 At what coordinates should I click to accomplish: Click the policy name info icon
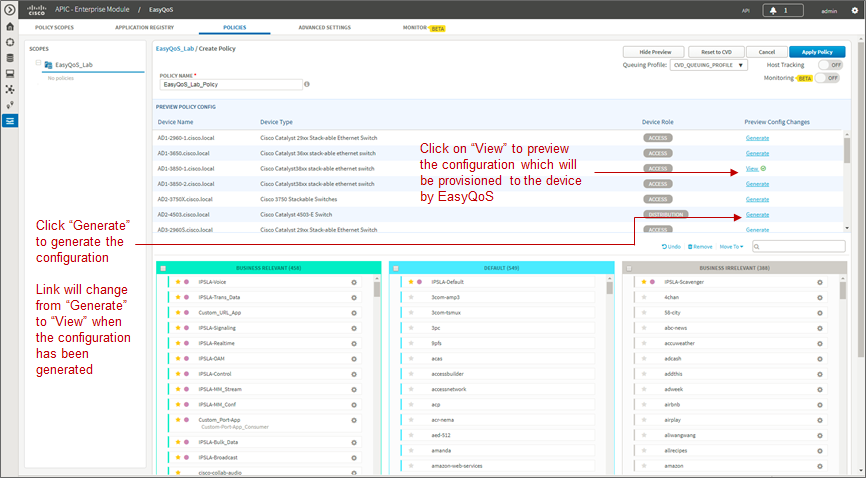tap(307, 85)
